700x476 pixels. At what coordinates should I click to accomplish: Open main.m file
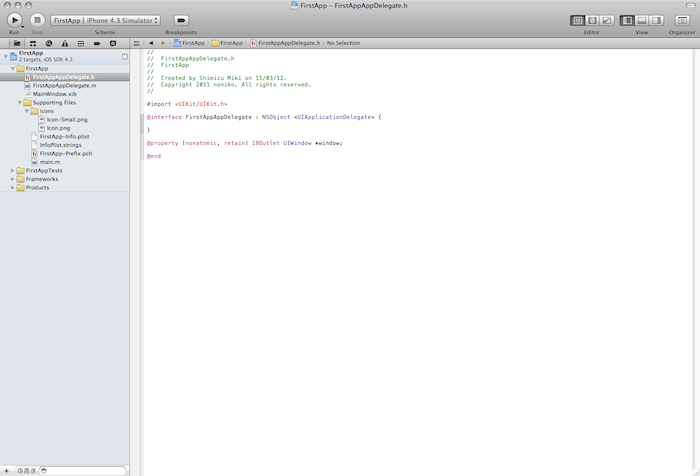click(65, 162)
